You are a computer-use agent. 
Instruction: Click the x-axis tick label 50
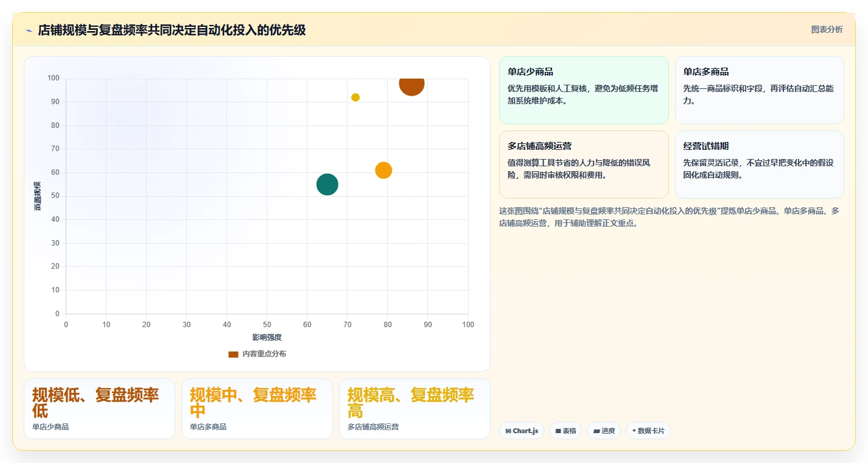click(267, 325)
